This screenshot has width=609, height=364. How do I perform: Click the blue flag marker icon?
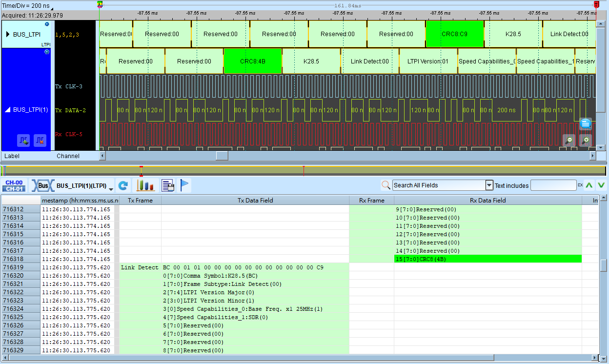pyautogui.click(x=184, y=185)
